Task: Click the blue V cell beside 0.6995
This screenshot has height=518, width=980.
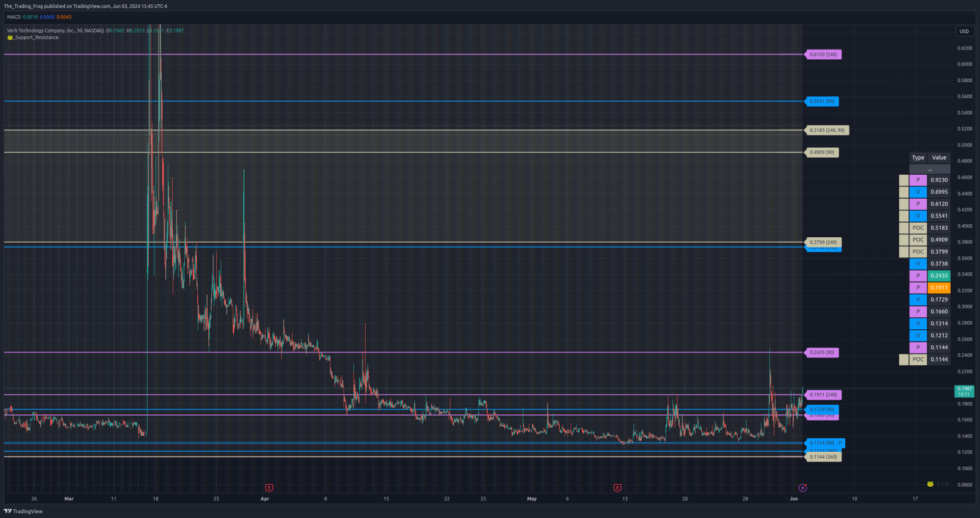Action: click(918, 192)
